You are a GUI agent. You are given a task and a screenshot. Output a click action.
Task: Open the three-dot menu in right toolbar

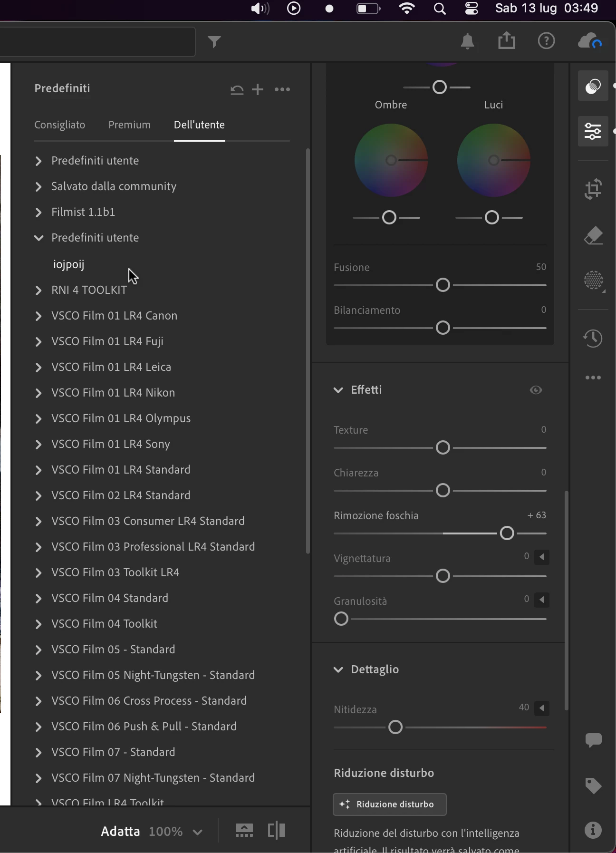(x=593, y=378)
